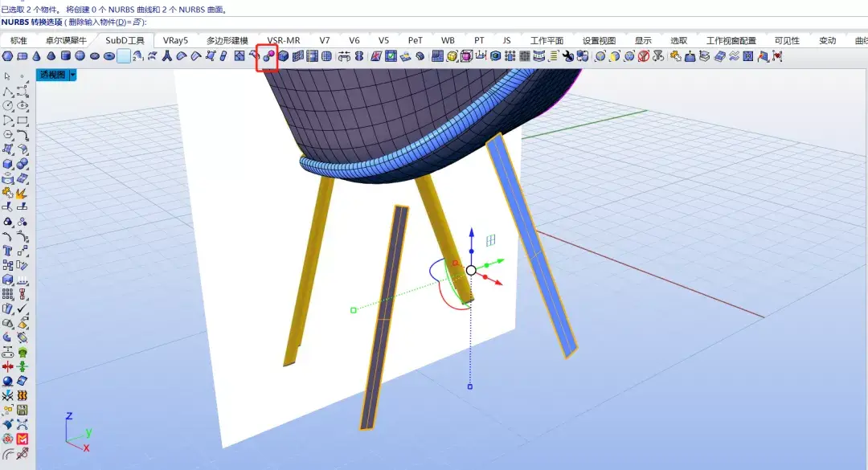Viewport: 868px width, 470px height.
Task: Select the 工作视窗配置 tab
Action: point(731,40)
